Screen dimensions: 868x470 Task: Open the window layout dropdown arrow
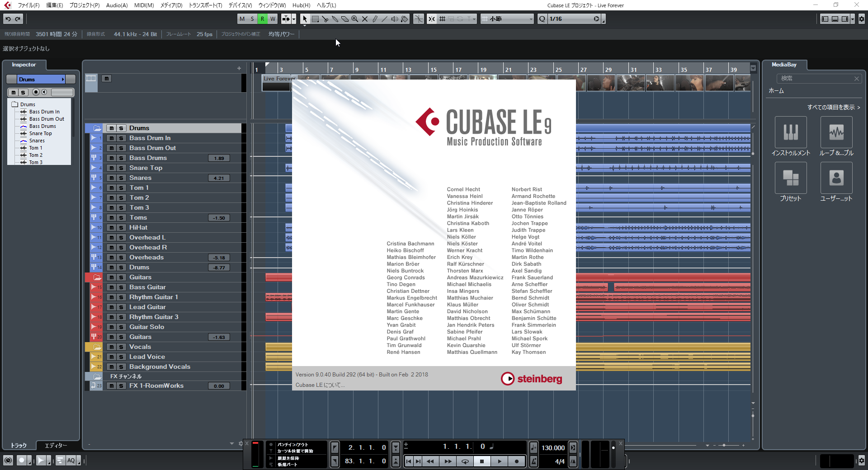tap(853, 19)
